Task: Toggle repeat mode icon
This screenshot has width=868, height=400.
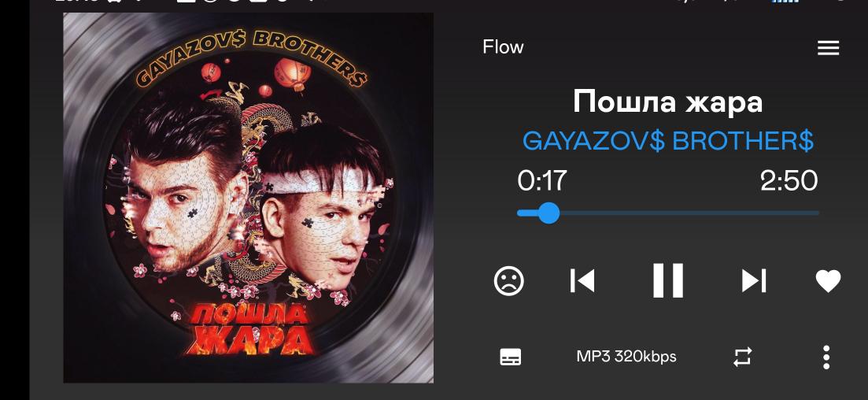Action: point(742,357)
